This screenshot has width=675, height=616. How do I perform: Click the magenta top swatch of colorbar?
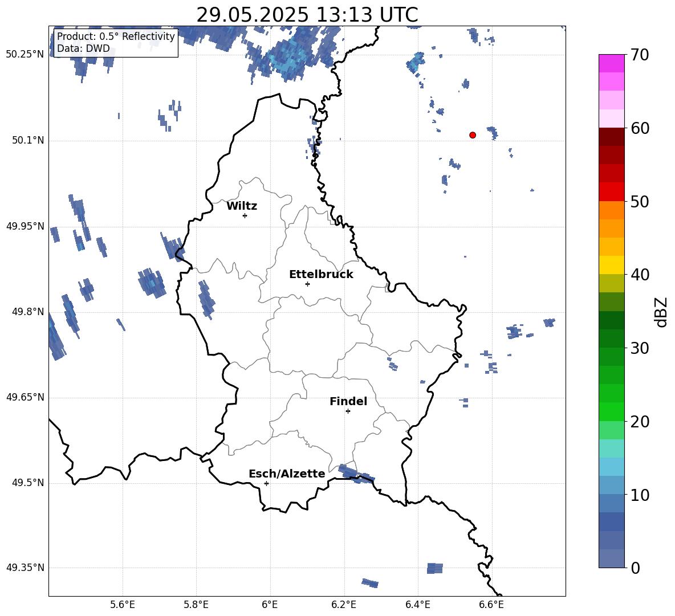tap(612, 63)
